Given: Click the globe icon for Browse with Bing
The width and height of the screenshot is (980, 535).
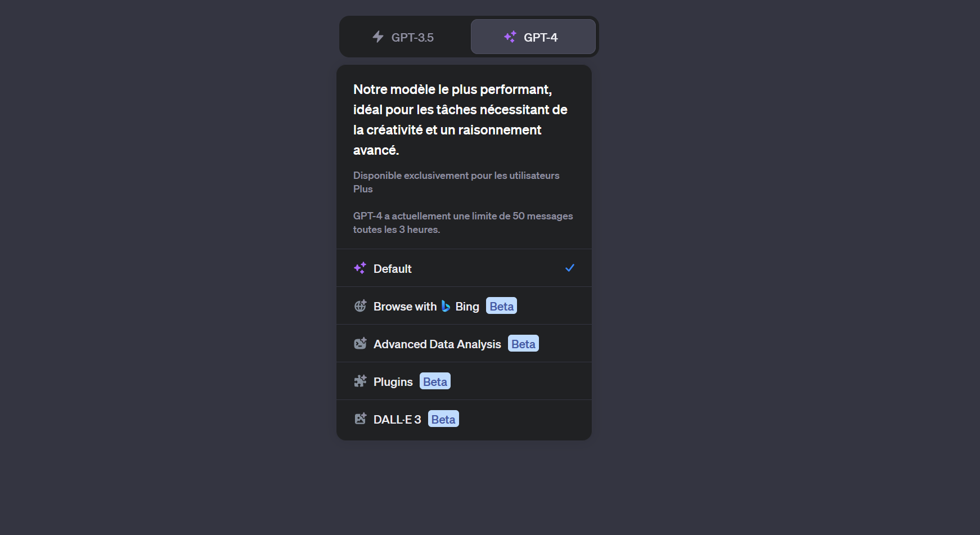Looking at the screenshot, I should click(360, 306).
